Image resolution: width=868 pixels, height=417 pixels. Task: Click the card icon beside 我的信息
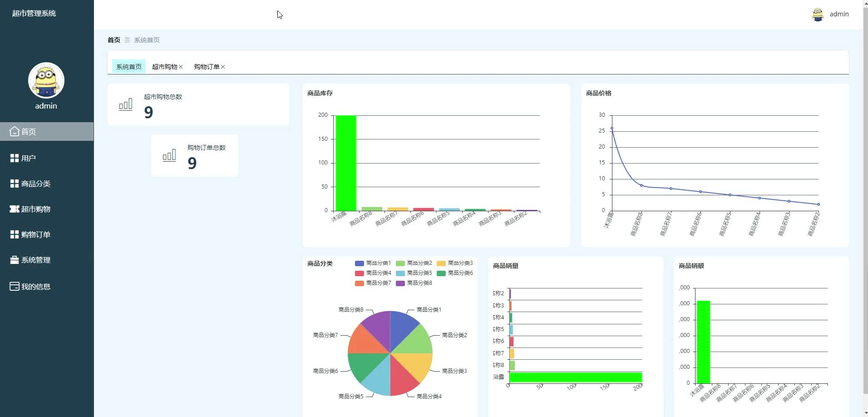click(15, 286)
